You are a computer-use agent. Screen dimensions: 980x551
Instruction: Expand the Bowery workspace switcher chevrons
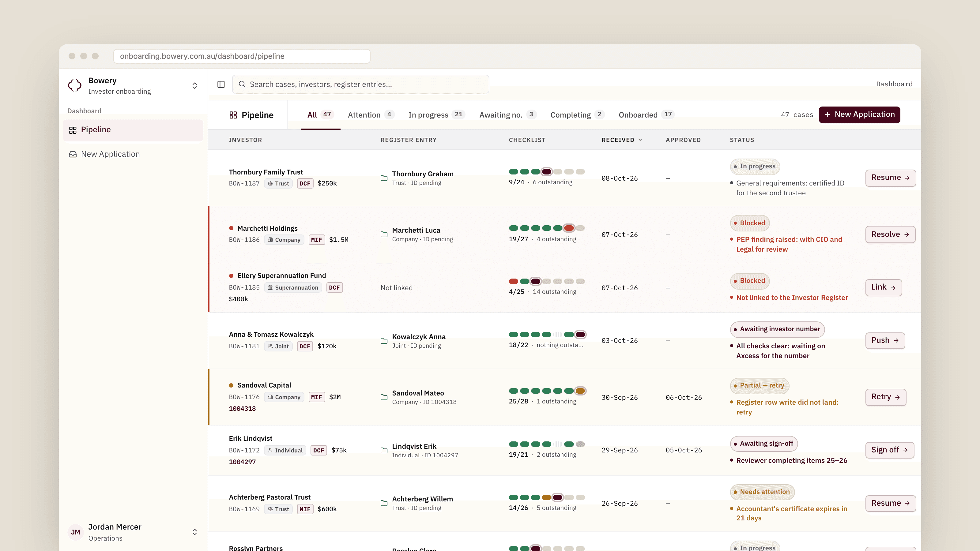click(195, 86)
